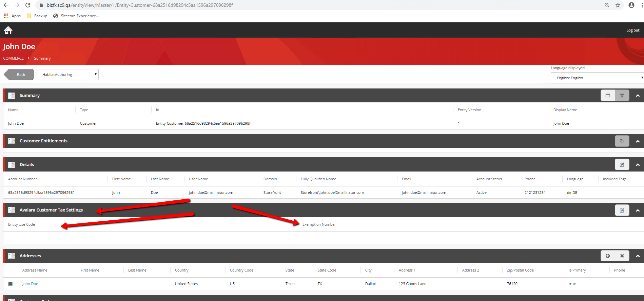Click the Back button
The width and height of the screenshot is (644, 301).
click(19, 75)
